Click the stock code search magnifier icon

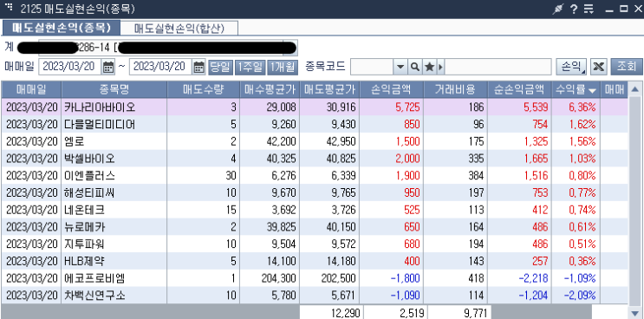click(x=415, y=67)
